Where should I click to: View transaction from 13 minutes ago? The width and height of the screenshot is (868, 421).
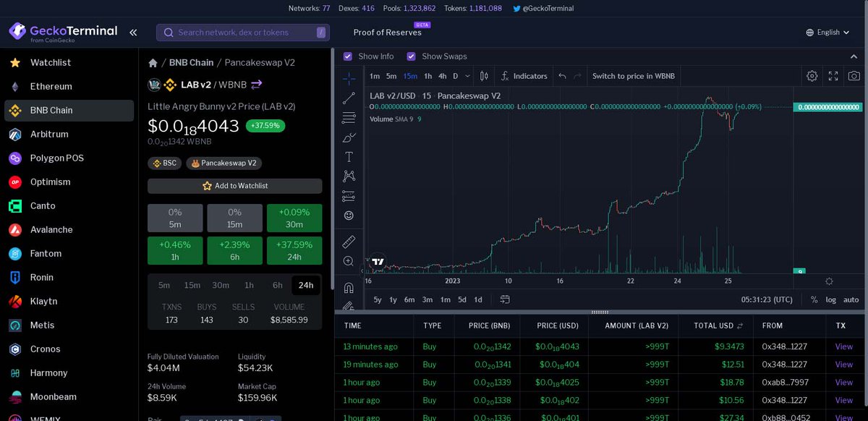click(x=844, y=346)
